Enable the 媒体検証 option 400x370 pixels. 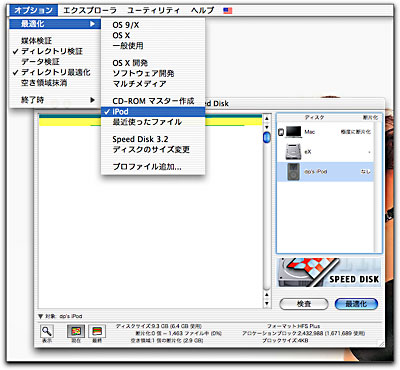click(55, 41)
